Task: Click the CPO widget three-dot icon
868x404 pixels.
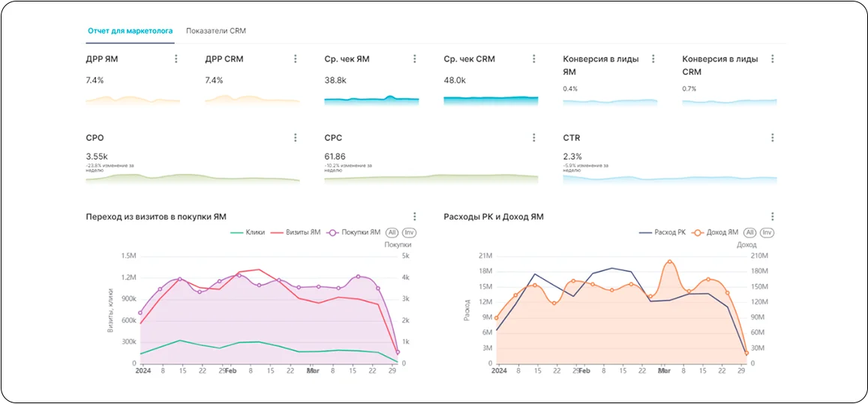Action: (x=295, y=138)
